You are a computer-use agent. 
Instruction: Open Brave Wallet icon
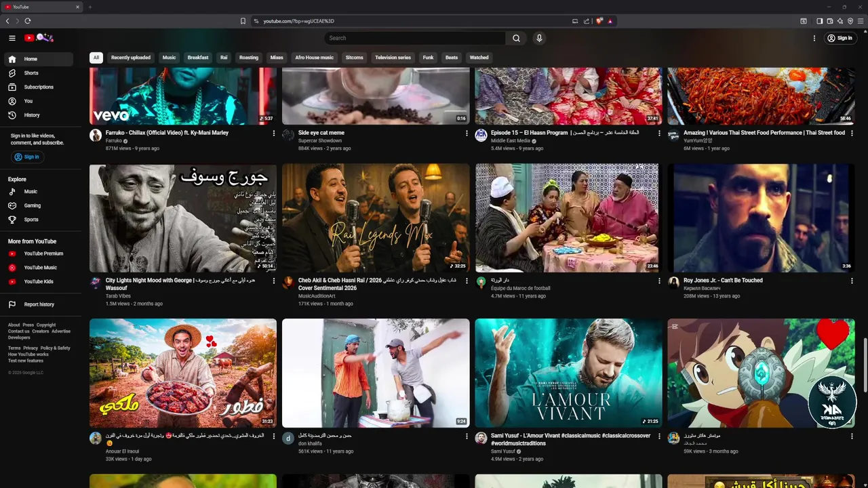pos(829,21)
